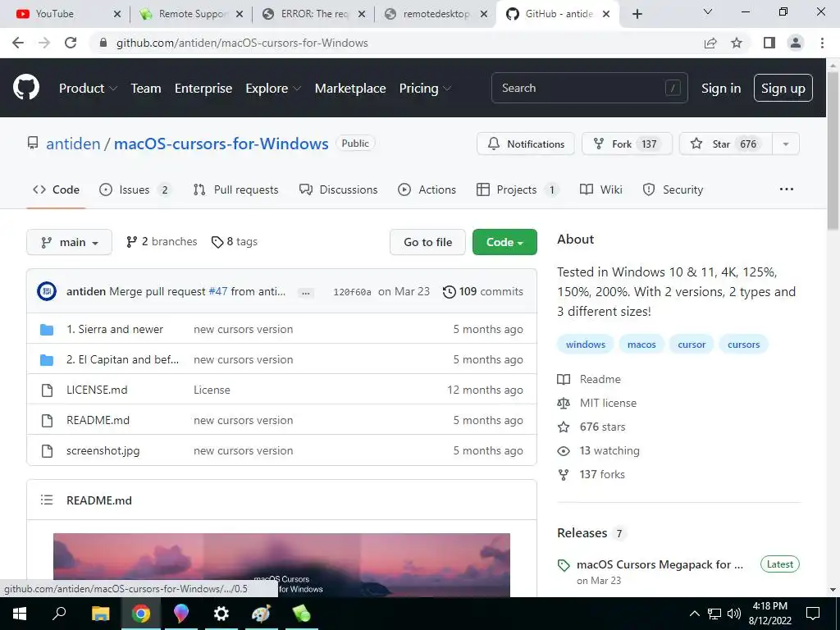
Task: Open screenshot.jpg file
Action: tap(103, 450)
